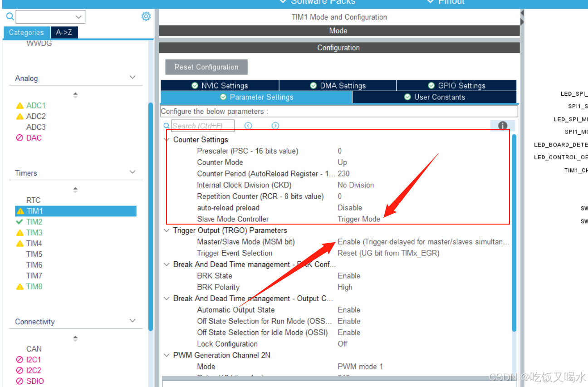This screenshot has width=588, height=387.
Task: Click the sort arrows under Analog header
Action: pyautogui.click(x=75, y=95)
